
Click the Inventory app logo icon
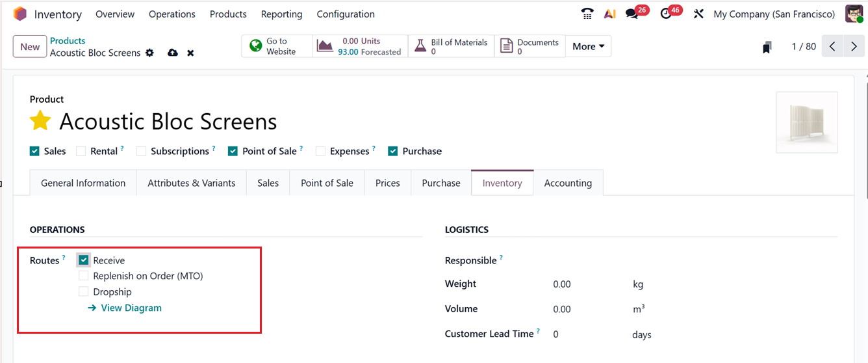pos(20,14)
